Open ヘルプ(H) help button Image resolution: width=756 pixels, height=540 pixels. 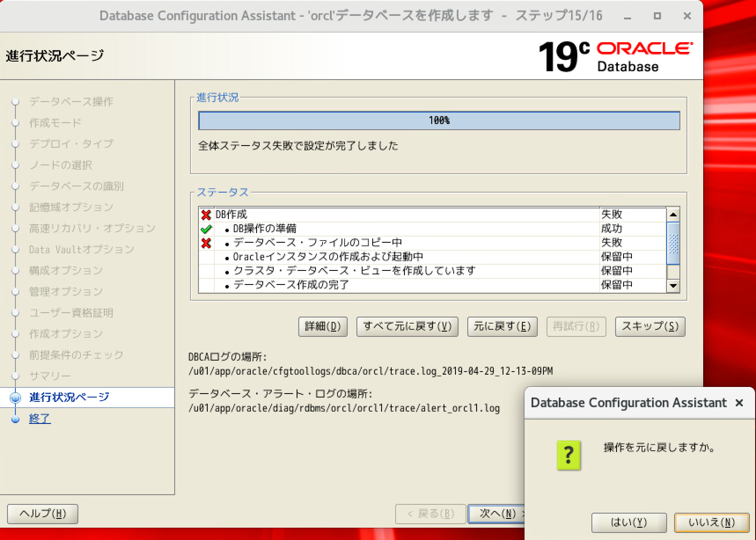click(x=43, y=514)
